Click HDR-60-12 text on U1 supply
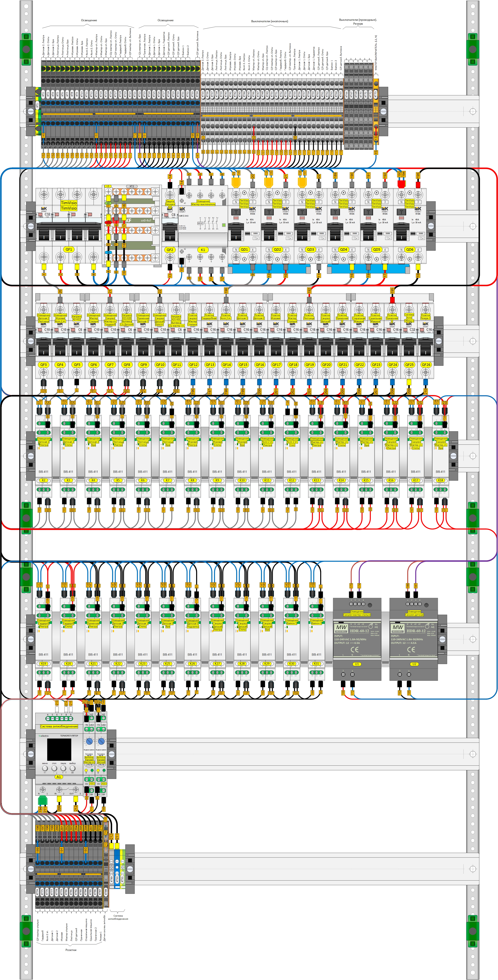The width and height of the screenshot is (498, 980). (359, 631)
